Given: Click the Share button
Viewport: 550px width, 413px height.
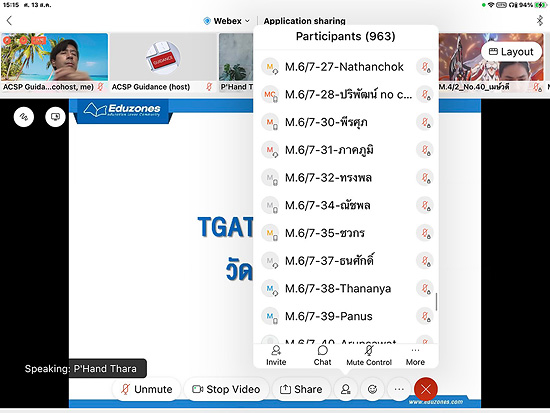Looking at the screenshot, I should tap(301, 389).
